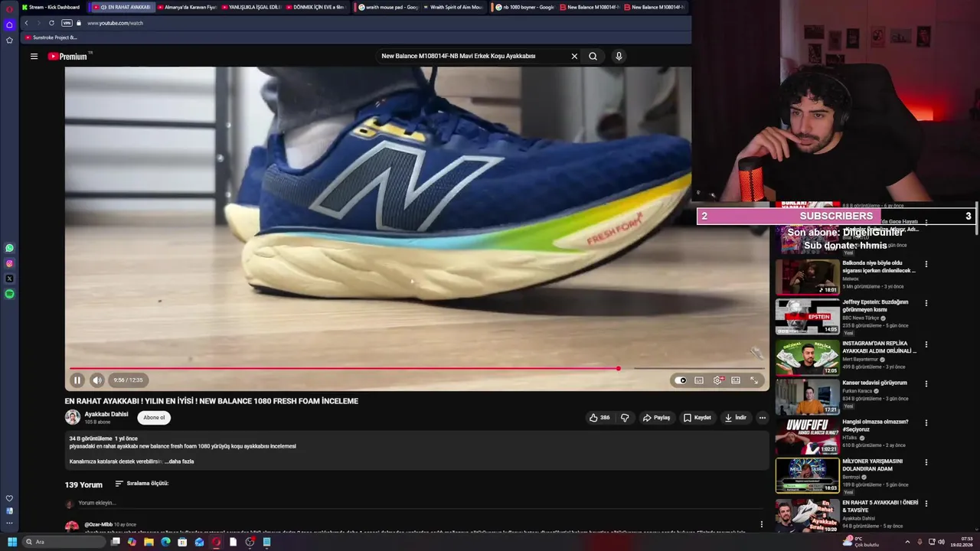980x551 pixels.
Task: Save video with Kaydet button
Action: [697, 418]
